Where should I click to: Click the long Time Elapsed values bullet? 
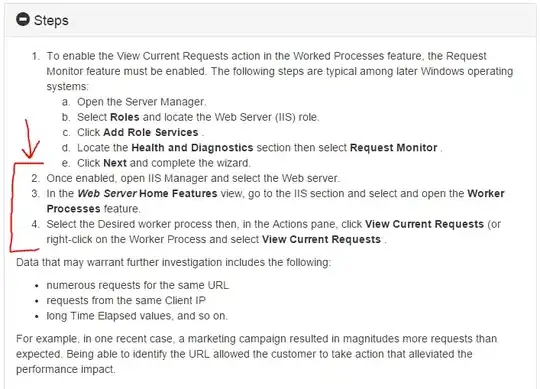(x=137, y=316)
